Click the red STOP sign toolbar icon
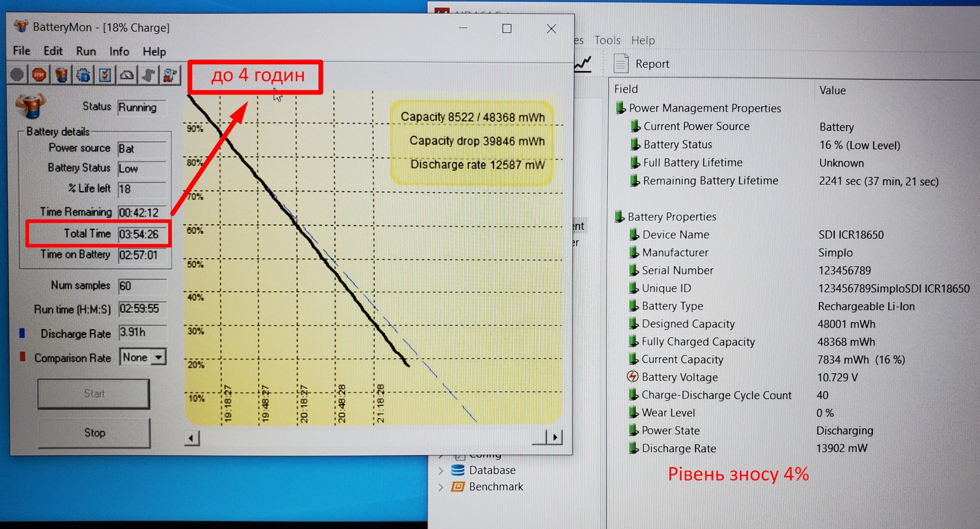Screen dimensions: 980x529 tap(39, 75)
